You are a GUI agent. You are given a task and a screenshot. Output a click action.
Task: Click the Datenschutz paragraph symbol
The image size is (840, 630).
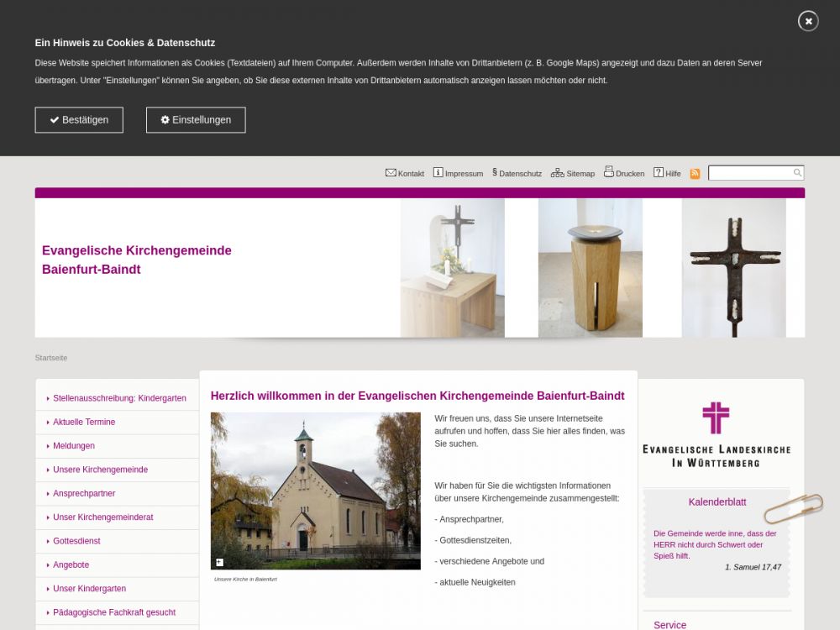pos(495,173)
